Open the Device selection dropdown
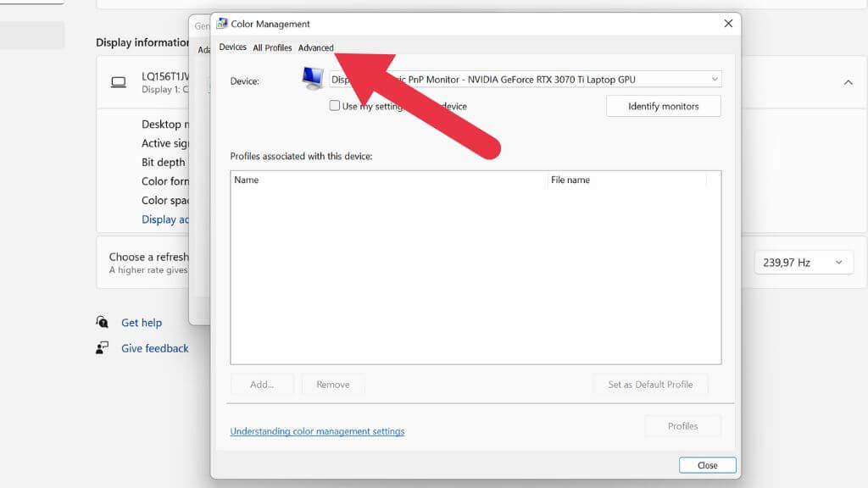Image resolution: width=868 pixels, height=488 pixels. coord(716,78)
